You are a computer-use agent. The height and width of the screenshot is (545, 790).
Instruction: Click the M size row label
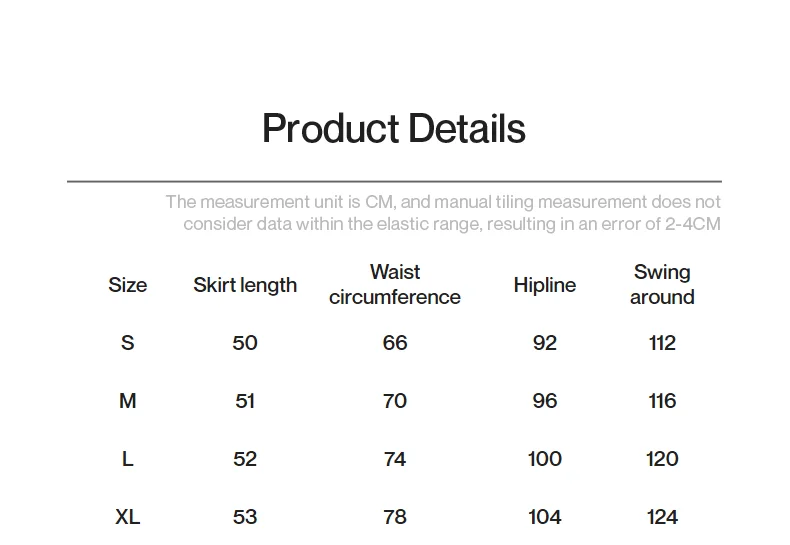[127, 401]
